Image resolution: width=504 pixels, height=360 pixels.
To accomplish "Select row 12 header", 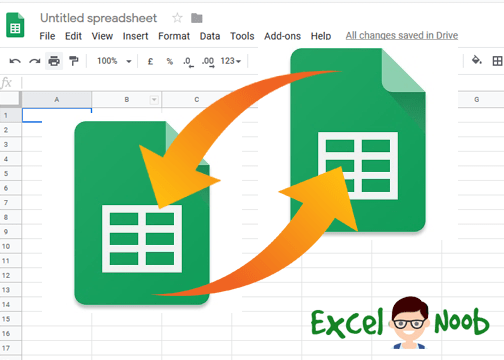I will 10,275.
